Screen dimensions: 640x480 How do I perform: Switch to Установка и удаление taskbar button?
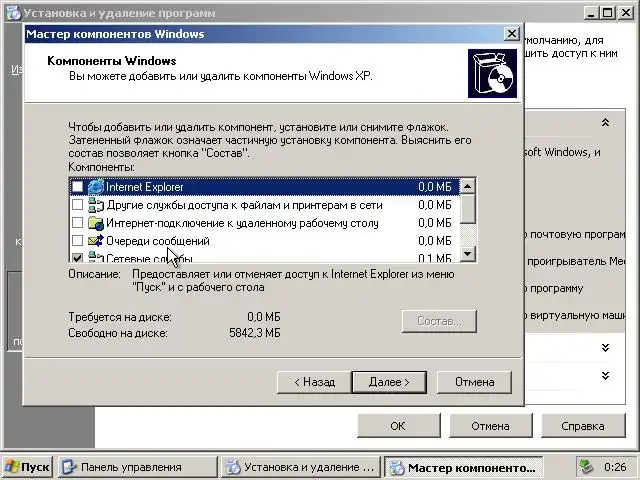click(x=300, y=467)
